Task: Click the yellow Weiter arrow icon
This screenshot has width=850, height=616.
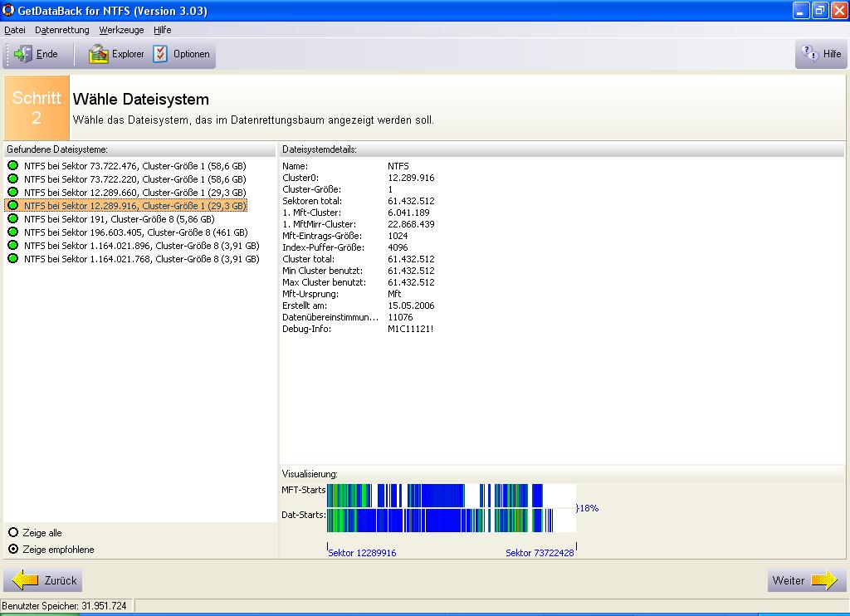Action: 824,580
